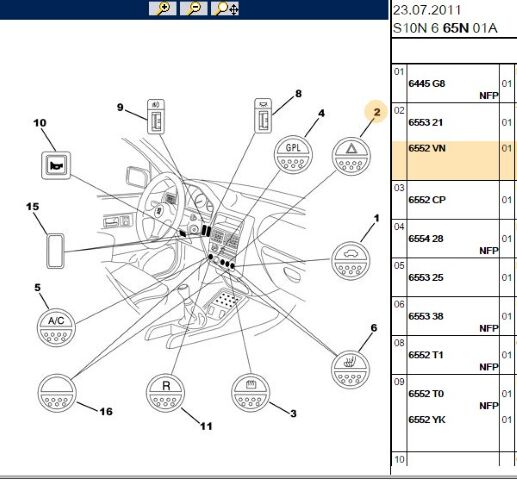Click highlighted callout number 2

click(377, 112)
